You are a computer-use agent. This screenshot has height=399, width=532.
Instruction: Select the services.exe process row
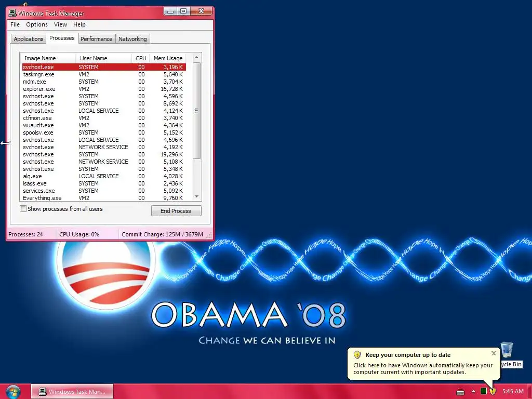(x=104, y=191)
